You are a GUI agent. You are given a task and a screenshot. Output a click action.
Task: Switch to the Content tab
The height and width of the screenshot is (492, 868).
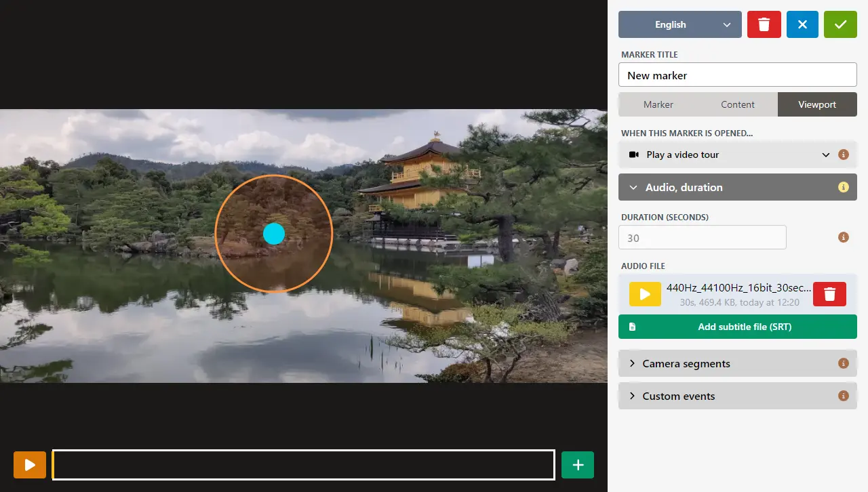click(738, 104)
